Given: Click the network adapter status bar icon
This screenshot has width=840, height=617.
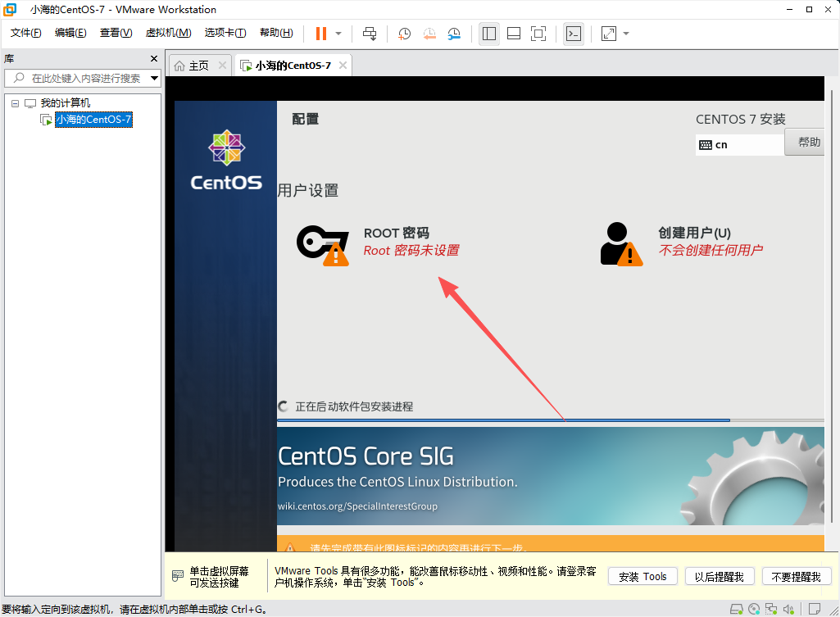Looking at the screenshot, I should [x=771, y=609].
